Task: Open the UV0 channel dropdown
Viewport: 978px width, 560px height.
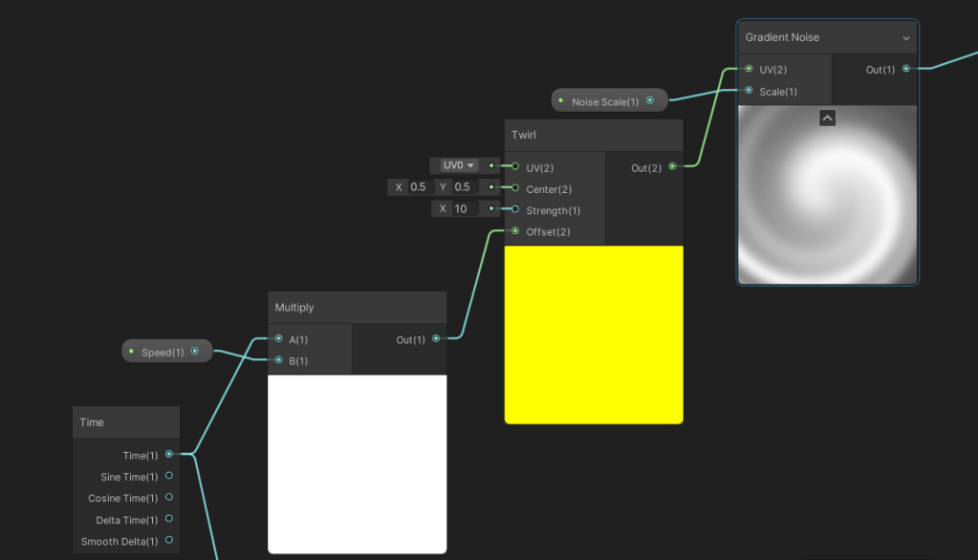Action: coord(459,165)
